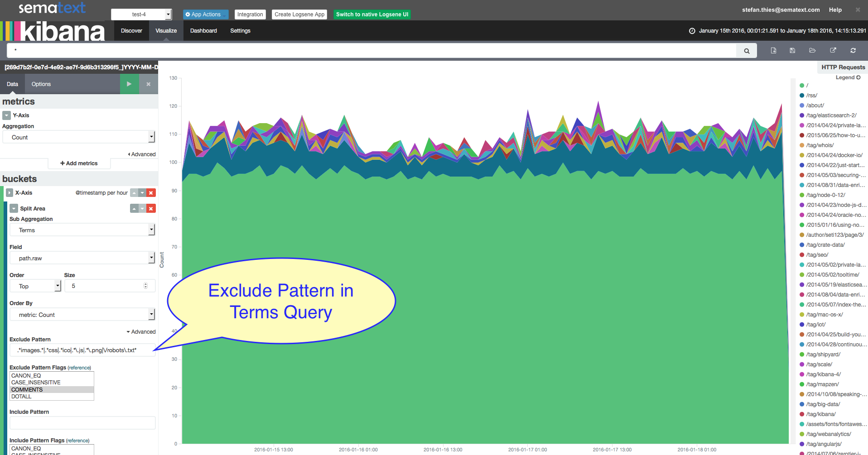Click the /rss/ legend color dot

[x=802, y=96]
